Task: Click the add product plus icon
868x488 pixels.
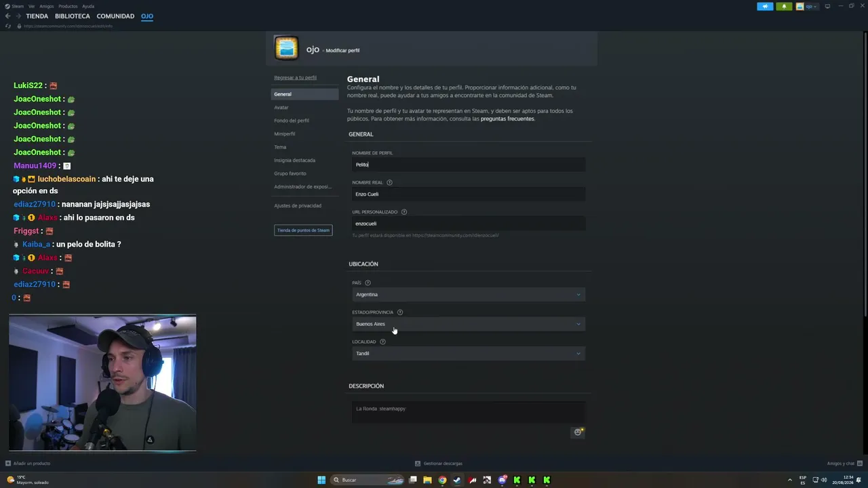Action: pos(7,464)
